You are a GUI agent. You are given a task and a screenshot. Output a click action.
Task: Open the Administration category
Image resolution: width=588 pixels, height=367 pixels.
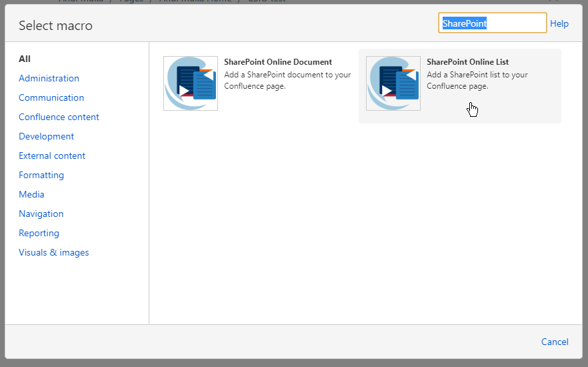point(49,78)
